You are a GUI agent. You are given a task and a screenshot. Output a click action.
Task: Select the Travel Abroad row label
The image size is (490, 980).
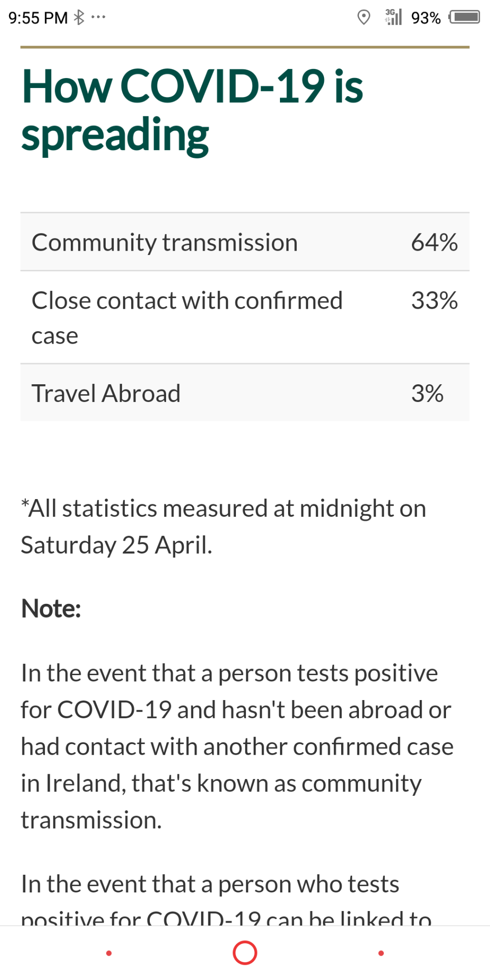click(106, 393)
